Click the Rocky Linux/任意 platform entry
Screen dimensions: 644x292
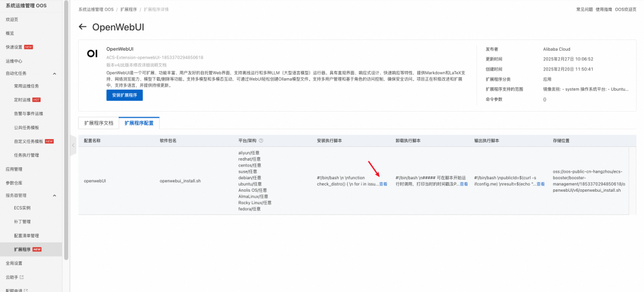pyautogui.click(x=255, y=203)
